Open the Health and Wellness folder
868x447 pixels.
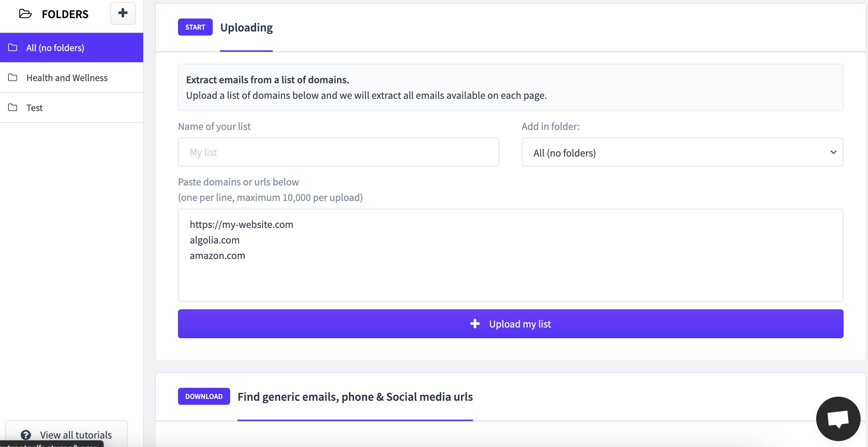tap(67, 77)
